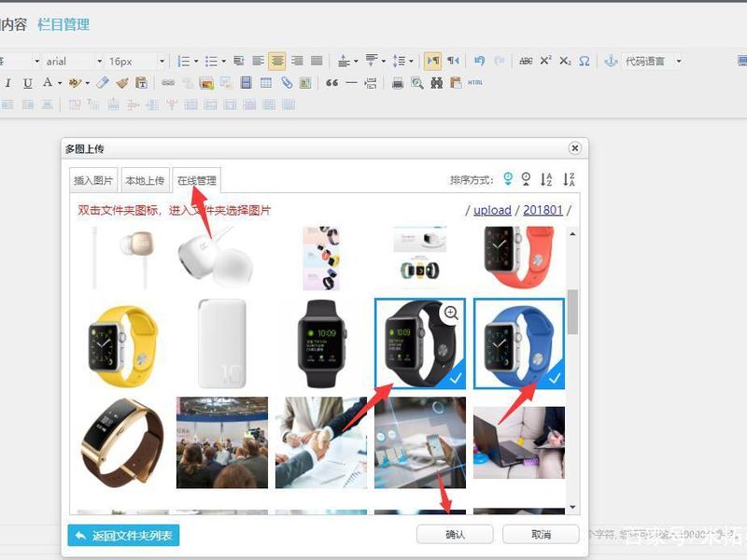
Task: Click the 取消 cancel button
Action: 542,534
